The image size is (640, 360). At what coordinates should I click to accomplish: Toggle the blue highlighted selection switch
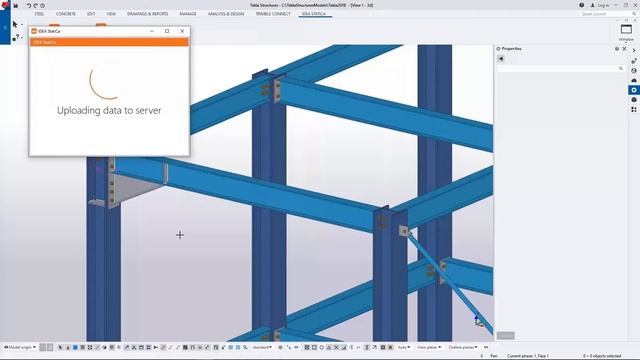click(x=75, y=347)
